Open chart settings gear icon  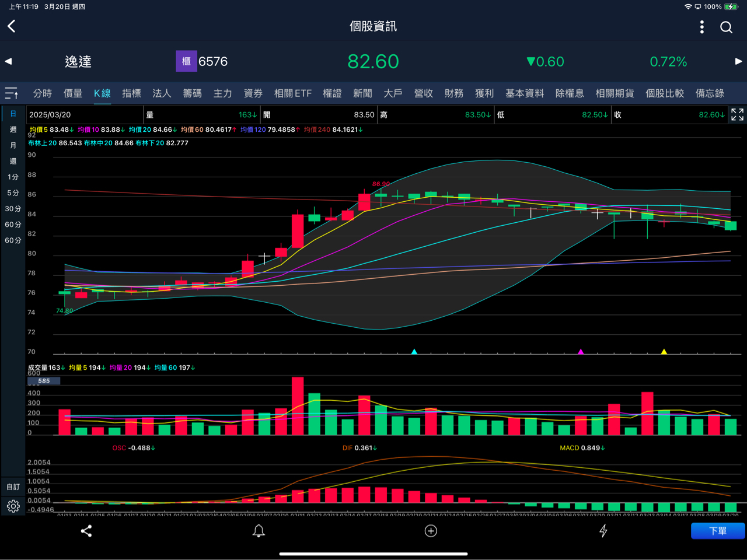(x=13, y=506)
